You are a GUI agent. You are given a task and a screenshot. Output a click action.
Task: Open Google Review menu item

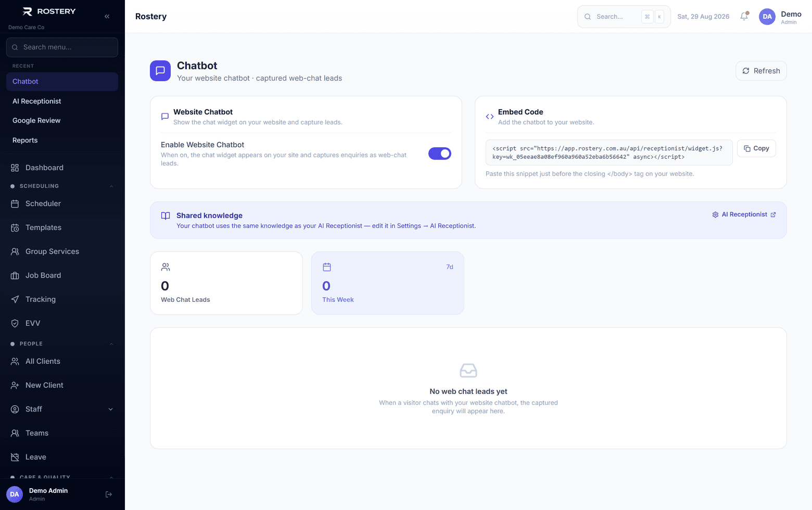62,121
